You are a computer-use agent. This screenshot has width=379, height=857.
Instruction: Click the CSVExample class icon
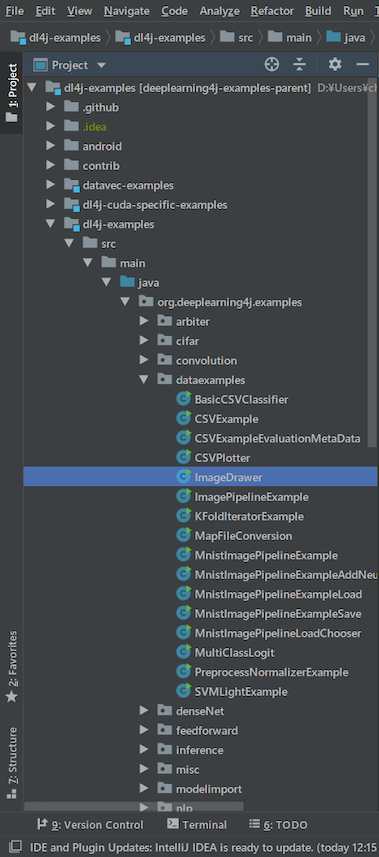pyautogui.click(x=183, y=419)
